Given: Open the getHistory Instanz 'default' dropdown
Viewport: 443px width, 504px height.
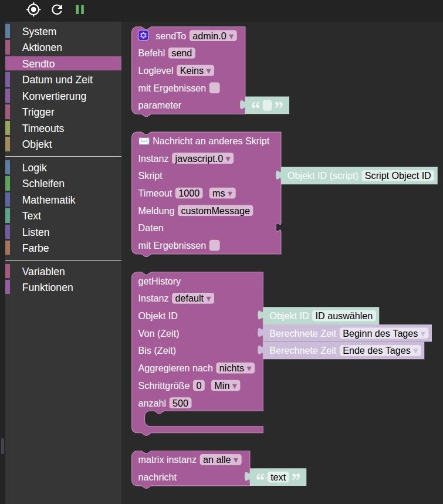Looking at the screenshot, I should (192, 298).
